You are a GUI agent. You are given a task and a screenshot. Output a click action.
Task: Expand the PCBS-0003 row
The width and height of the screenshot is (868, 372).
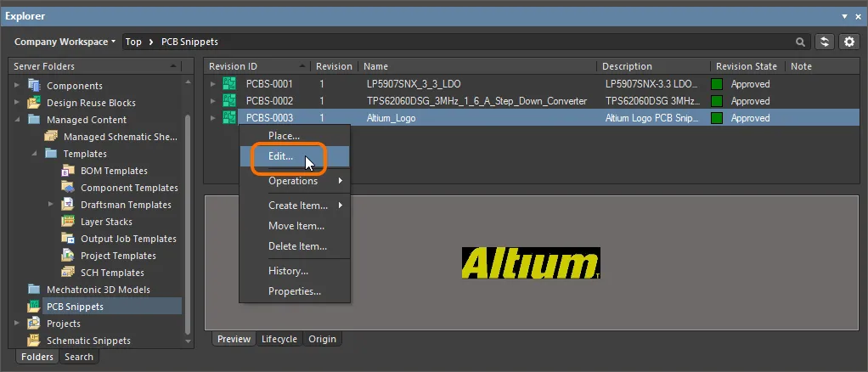[x=213, y=118]
